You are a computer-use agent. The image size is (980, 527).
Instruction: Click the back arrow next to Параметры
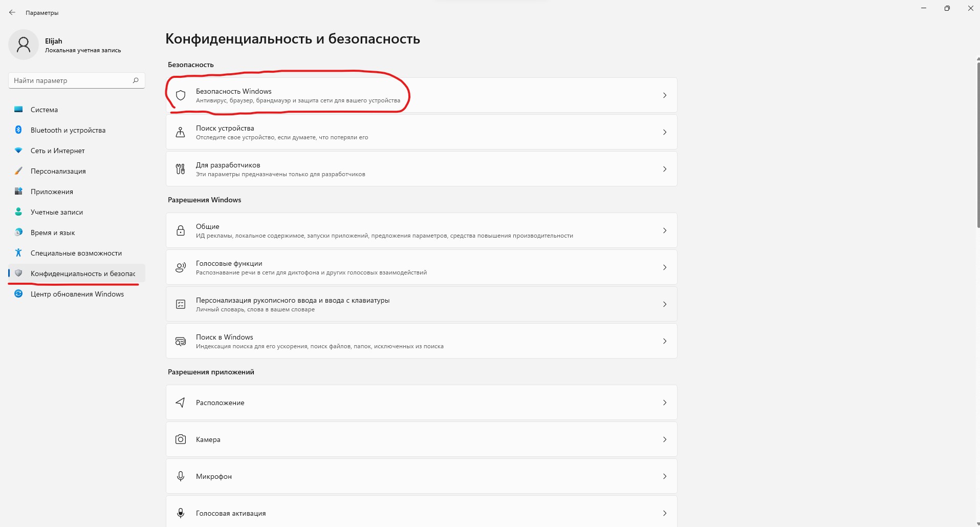tap(12, 12)
